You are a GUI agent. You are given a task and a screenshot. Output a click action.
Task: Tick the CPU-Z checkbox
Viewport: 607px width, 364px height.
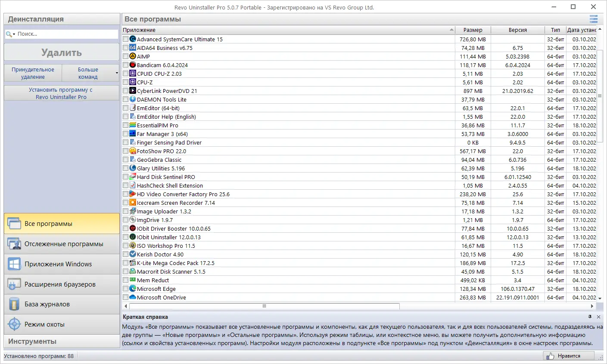(126, 82)
